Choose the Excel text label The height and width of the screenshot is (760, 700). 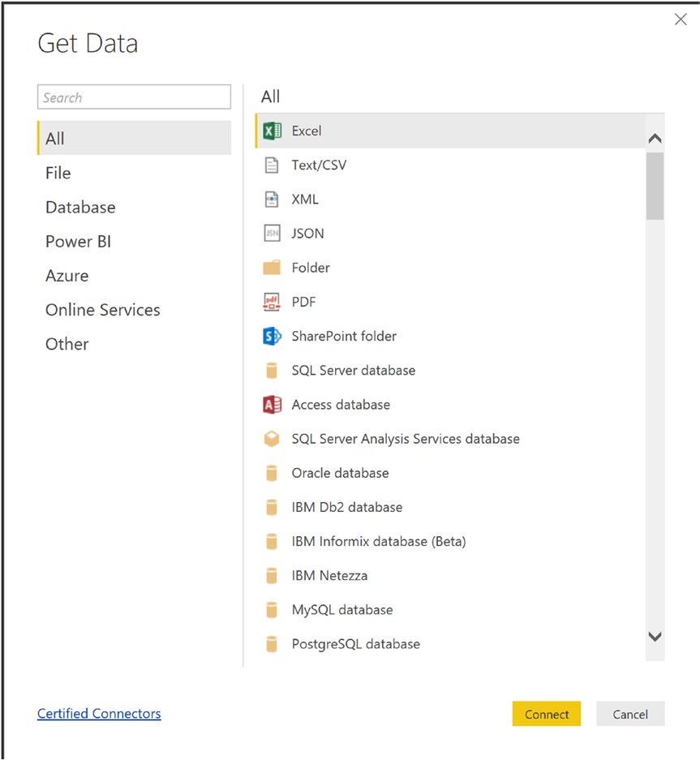tap(307, 131)
